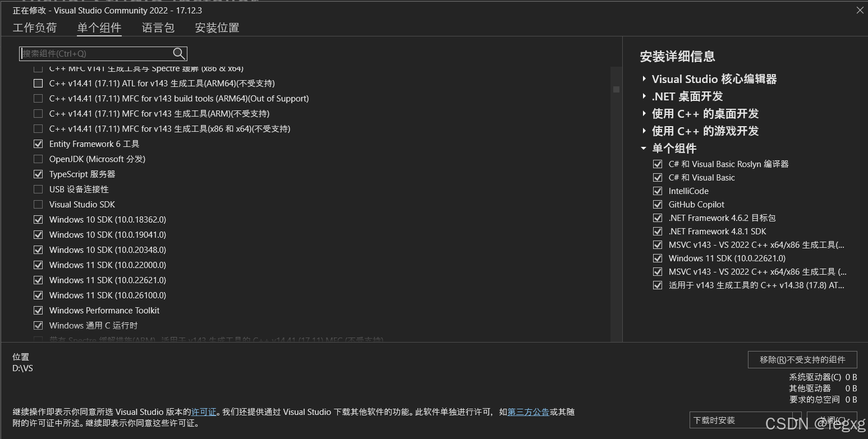Uncheck Windows 10 SDK (10.0.19041.0)

point(38,235)
